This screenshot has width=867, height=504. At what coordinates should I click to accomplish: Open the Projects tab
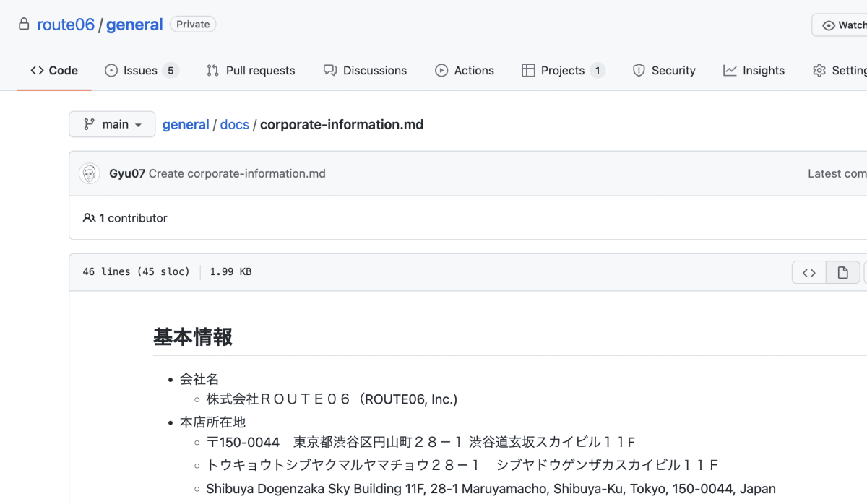click(x=563, y=70)
